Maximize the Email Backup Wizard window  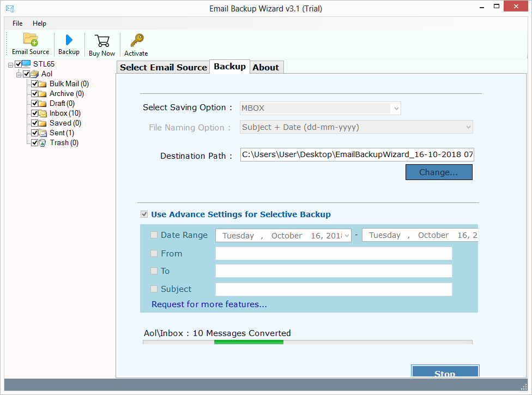(497, 7)
